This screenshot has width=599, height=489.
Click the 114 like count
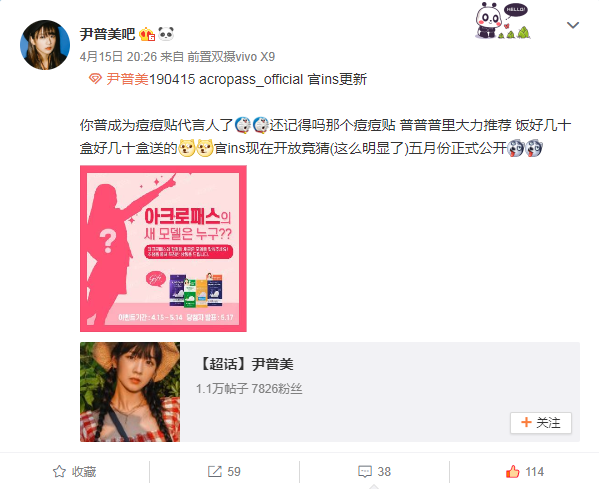[534, 471]
